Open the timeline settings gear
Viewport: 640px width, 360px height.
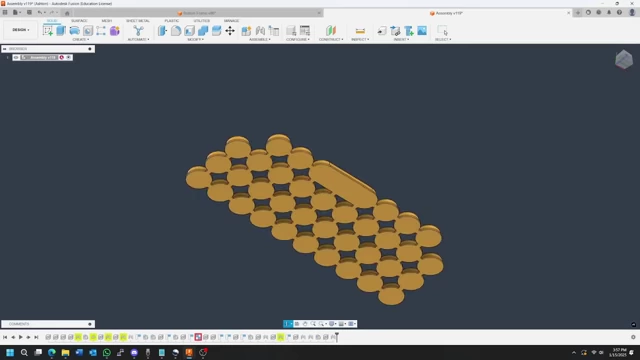pyautogui.click(x=633, y=337)
